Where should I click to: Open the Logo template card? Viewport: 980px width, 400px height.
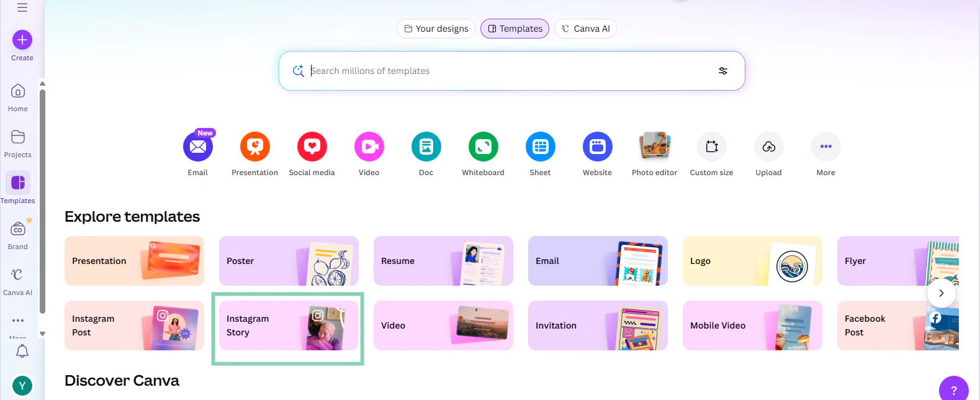(752, 261)
